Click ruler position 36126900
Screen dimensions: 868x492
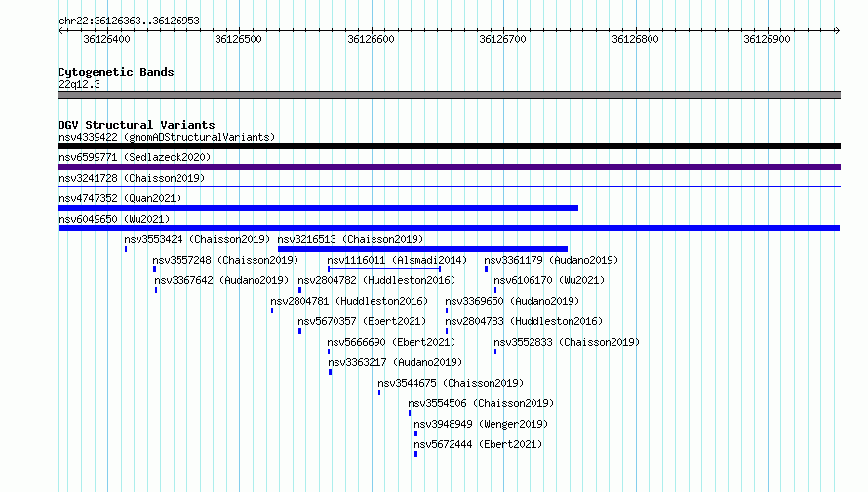point(768,39)
